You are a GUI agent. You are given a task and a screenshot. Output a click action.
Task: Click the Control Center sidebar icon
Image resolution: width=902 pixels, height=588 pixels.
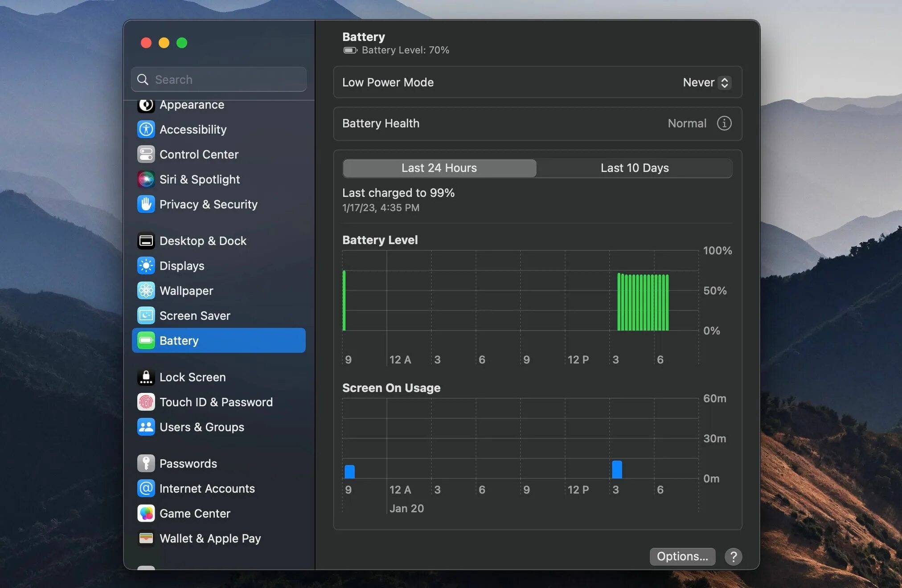point(146,155)
